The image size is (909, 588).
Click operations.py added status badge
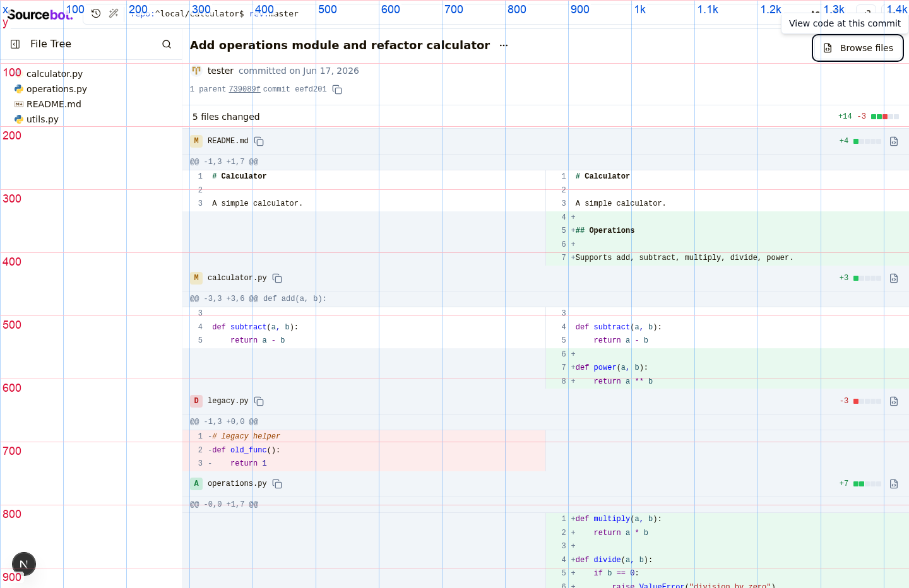[x=196, y=484]
